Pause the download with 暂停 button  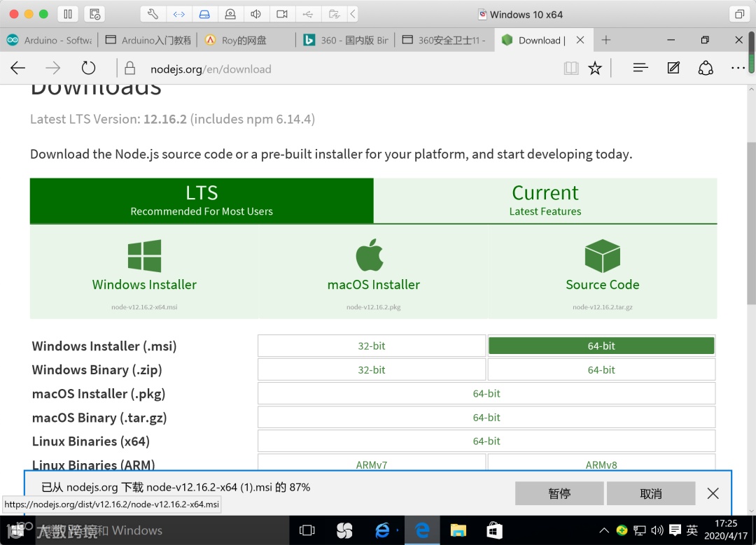point(559,493)
